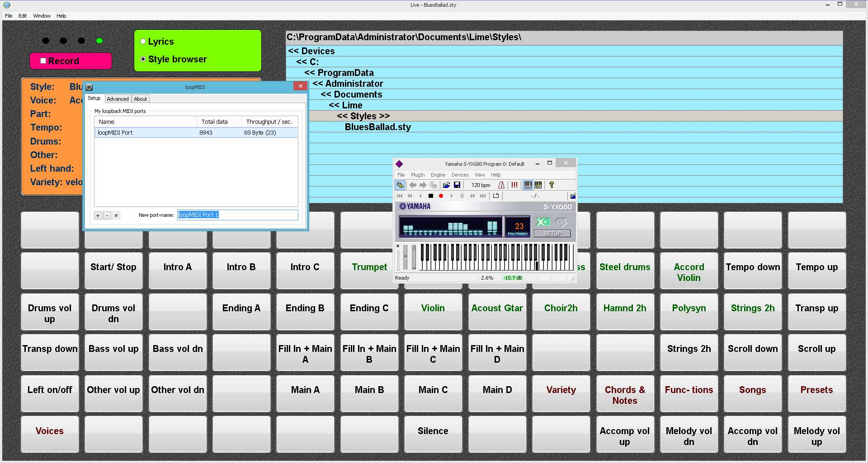Add a new loopback port with plus button

(x=98, y=215)
